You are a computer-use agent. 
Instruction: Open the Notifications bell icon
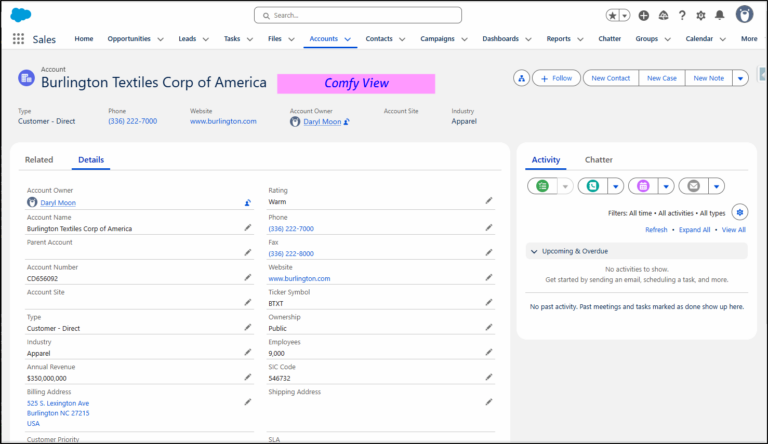click(x=720, y=15)
